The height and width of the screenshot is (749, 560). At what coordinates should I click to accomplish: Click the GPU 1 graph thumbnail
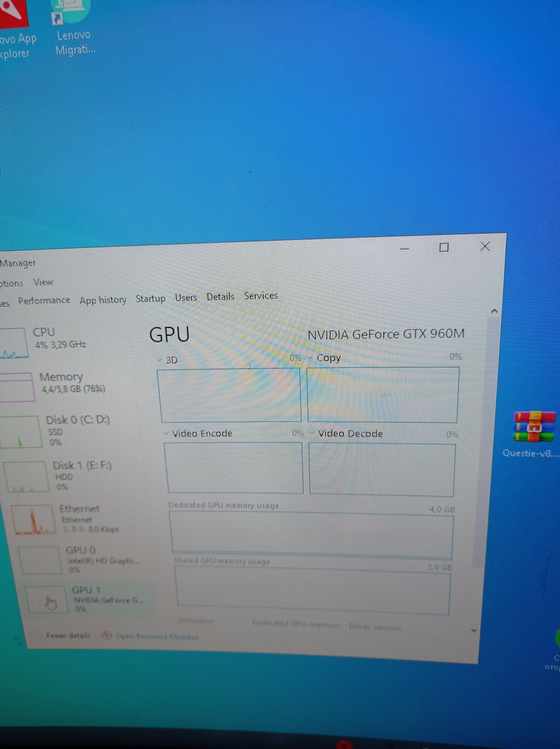coord(48,600)
